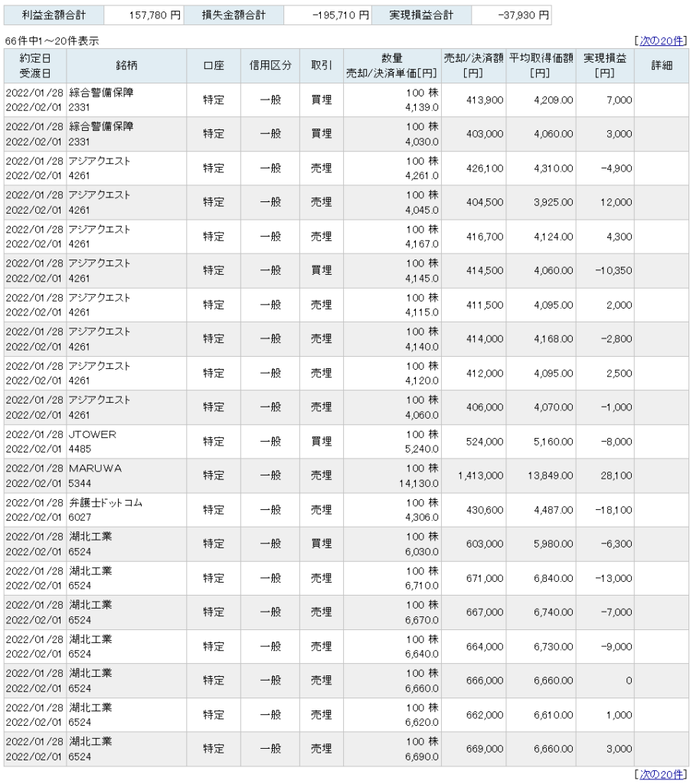Viewport: 690px width, 784px height.
Task: Click the 実現損益[円] column header
Action: pos(605,66)
